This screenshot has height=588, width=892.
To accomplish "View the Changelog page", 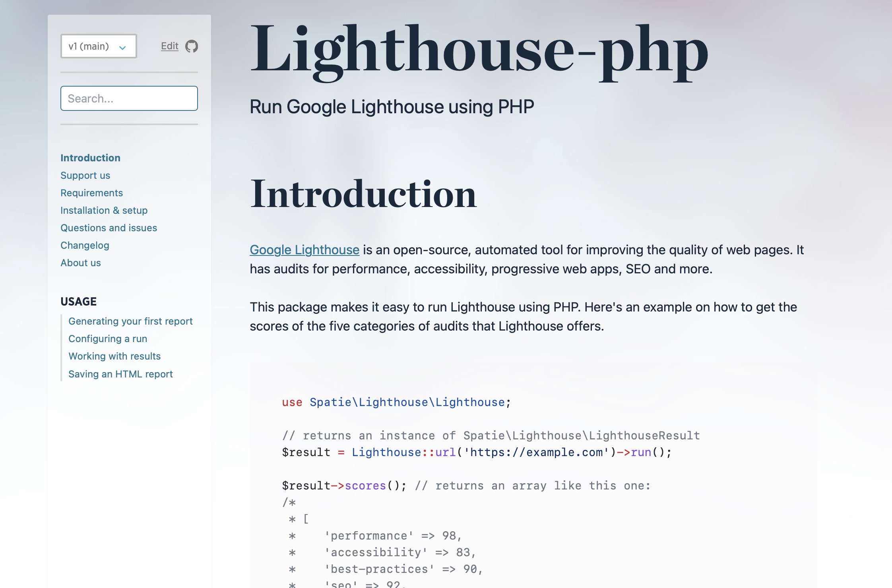I will pos(85,245).
